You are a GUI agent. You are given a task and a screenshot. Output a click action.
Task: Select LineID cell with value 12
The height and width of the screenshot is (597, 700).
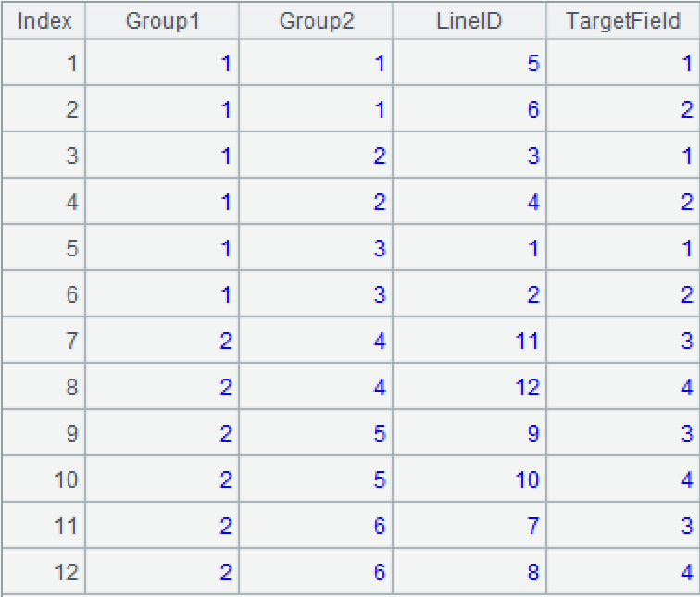click(469, 387)
